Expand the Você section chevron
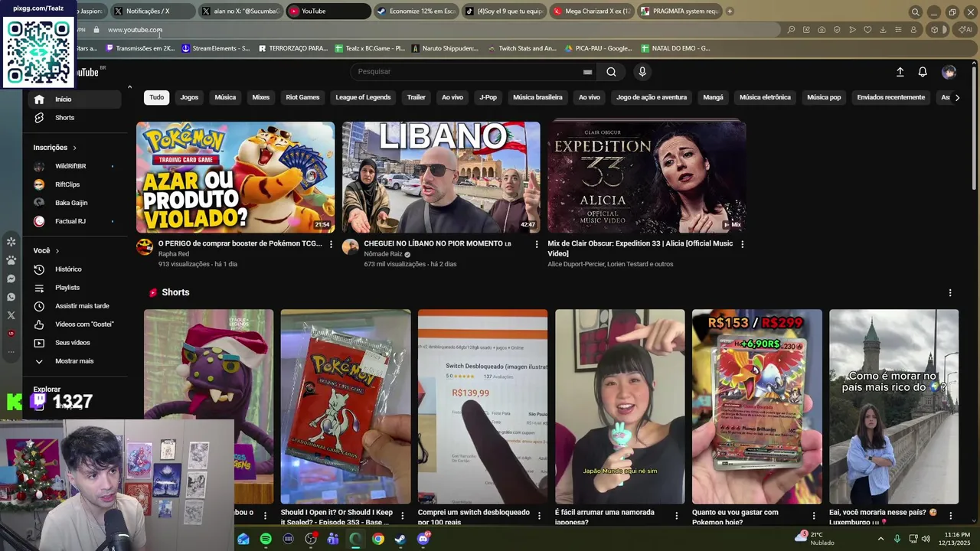This screenshot has width=980, height=551. 57,251
